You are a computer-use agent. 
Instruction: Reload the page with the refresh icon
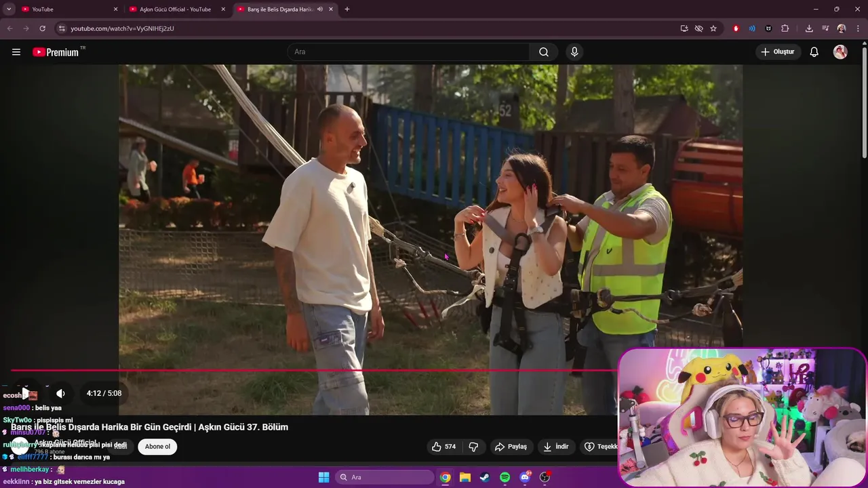coord(42,28)
